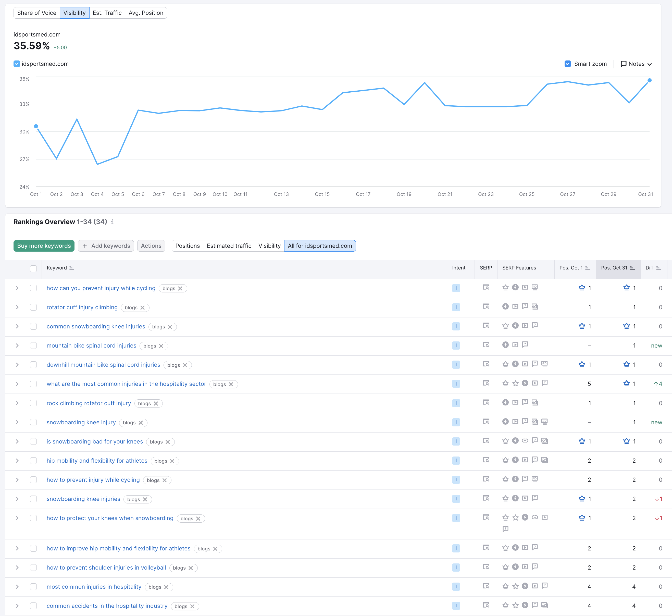This screenshot has width=672, height=616.
Task: Expand row 'is snowboarding bad for your knees'
Action: 17,441
